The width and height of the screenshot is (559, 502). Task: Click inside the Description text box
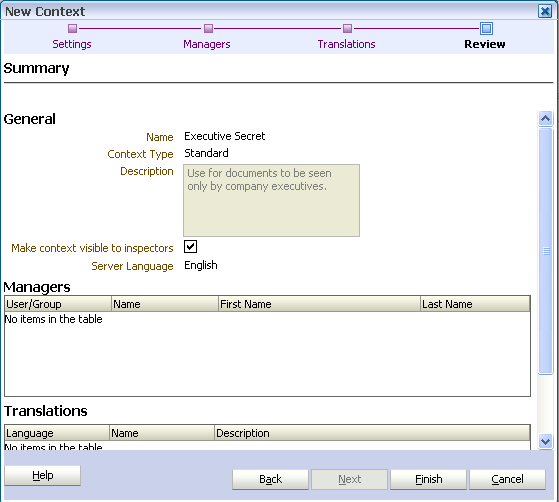[271, 200]
